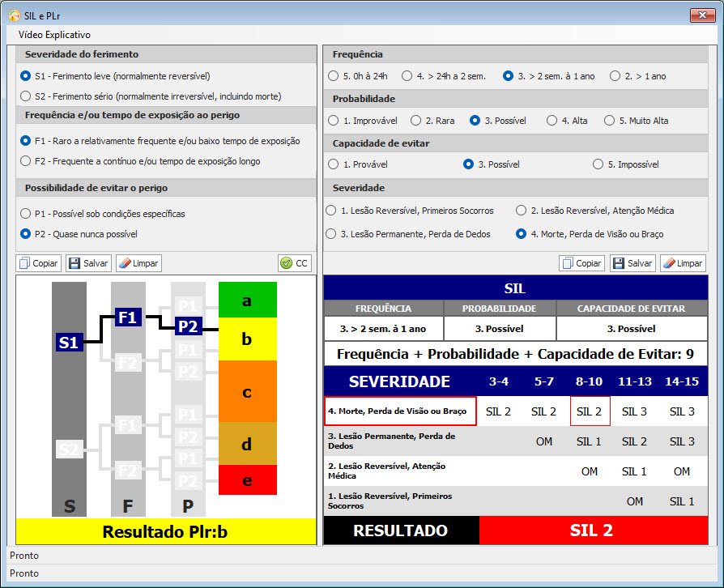Click the red-boxed SIL 2 cell under 8-10
Screen dimensions: 724x588
[x=590, y=411]
